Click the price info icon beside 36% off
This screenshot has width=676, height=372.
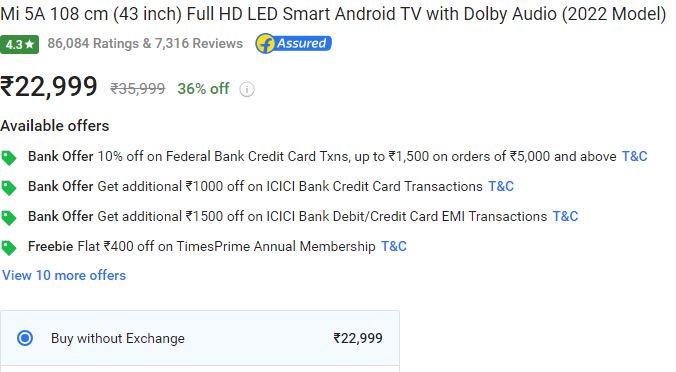tap(247, 89)
